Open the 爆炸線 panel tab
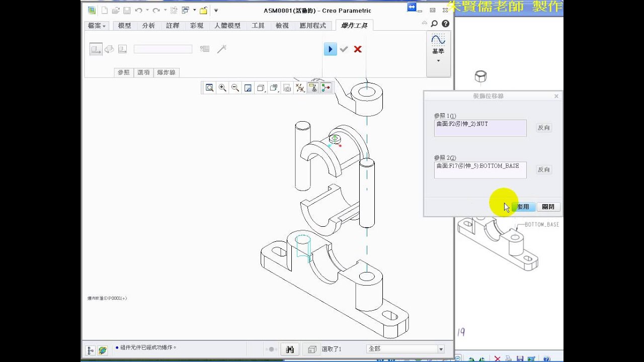The width and height of the screenshot is (644, 362). pos(166,72)
